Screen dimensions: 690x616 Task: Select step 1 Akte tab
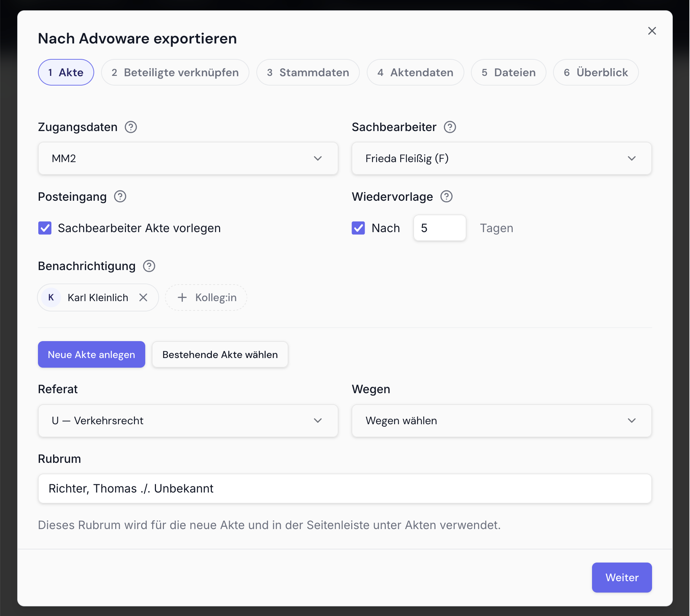tap(66, 72)
